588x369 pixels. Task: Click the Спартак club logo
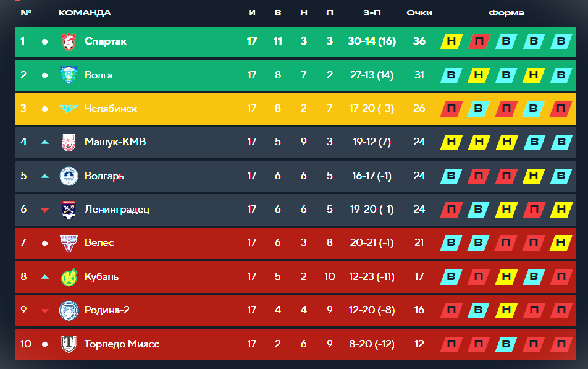pyautogui.click(x=68, y=41)
